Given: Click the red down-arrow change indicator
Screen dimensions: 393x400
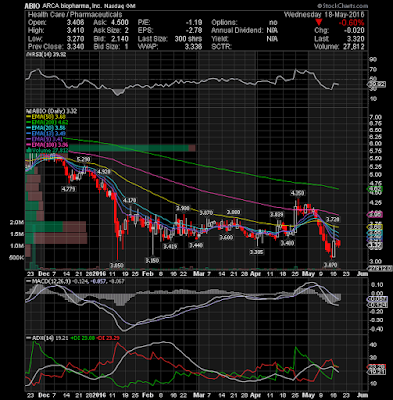Looking at the screenshot, I should click(x=319, y=23).
